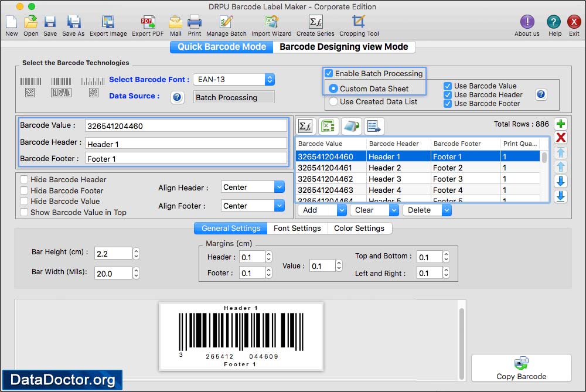Toggle Use Barcode Value checkbox
The width and height of the screenshot is (586, 392).
(447, 86)
